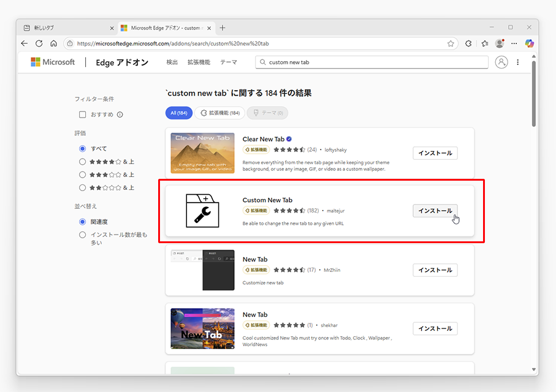The height and width of the screenshot is (392, 556).
Task: Select the 拡張機能 (184) results filter
Action: (x=220, y=113)
